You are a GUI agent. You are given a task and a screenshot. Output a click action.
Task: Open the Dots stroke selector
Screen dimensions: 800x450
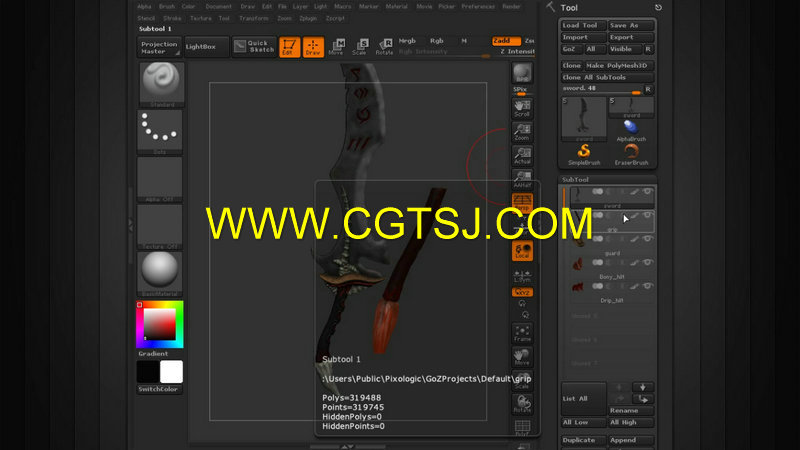point(160,132)
